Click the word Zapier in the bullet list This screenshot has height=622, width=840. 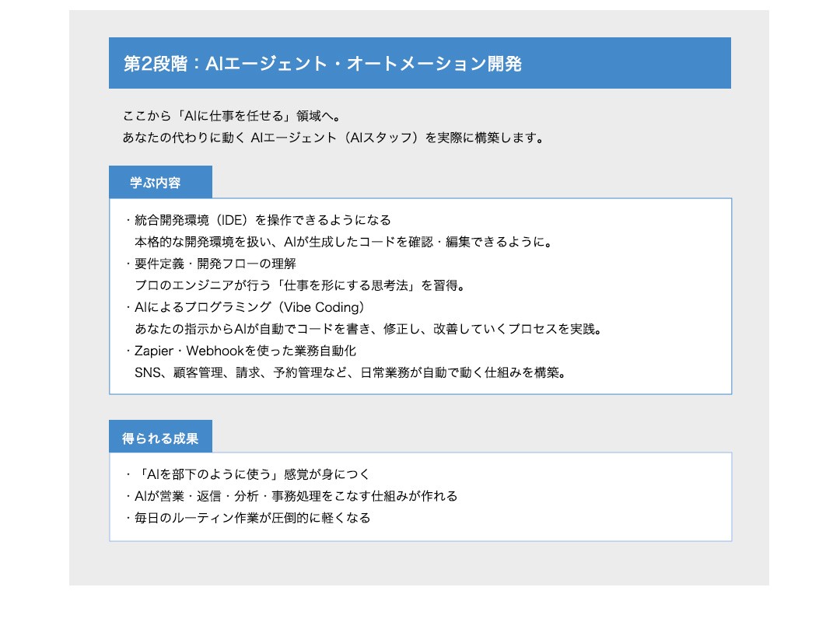[x=154, y=351]
